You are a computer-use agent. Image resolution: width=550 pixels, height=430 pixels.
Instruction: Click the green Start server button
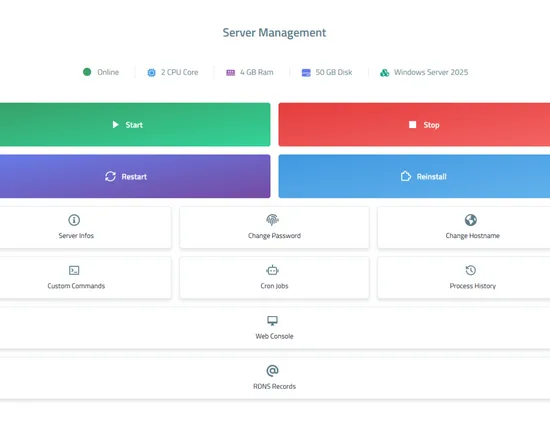click(x=135, y=125)
